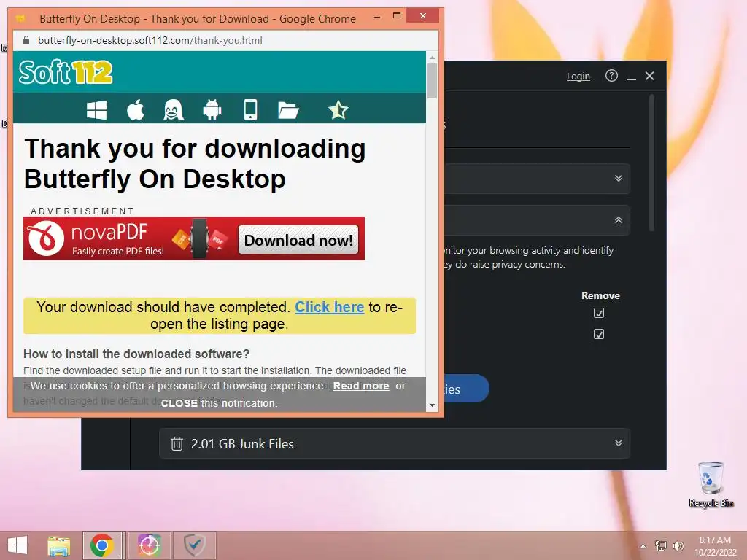Viewport: 747px width, 560px height.
Task: Open File Explorer from the taskbar
Action: (x=59, y=545)
